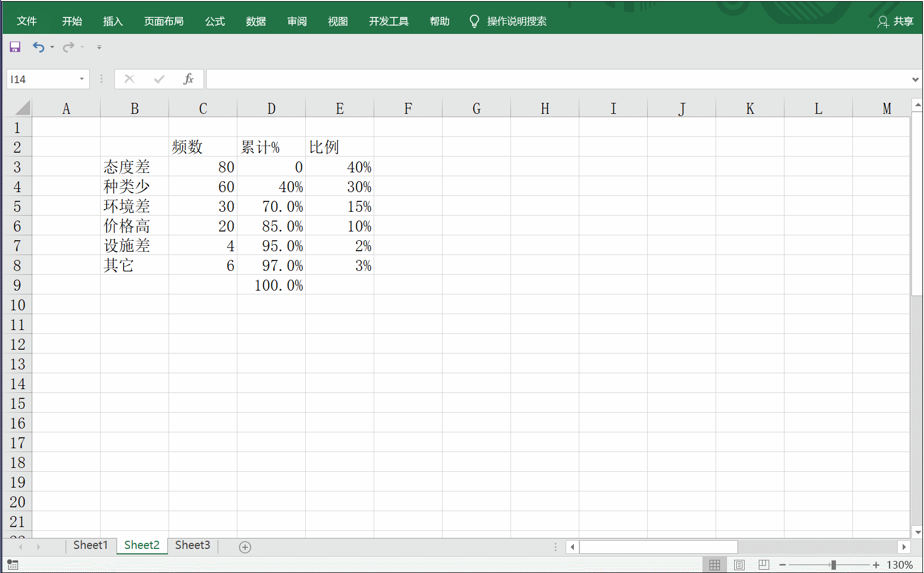Open the redo history dropdown arrow
Viewport: 924px width, 573px height.
click(83, 47)
